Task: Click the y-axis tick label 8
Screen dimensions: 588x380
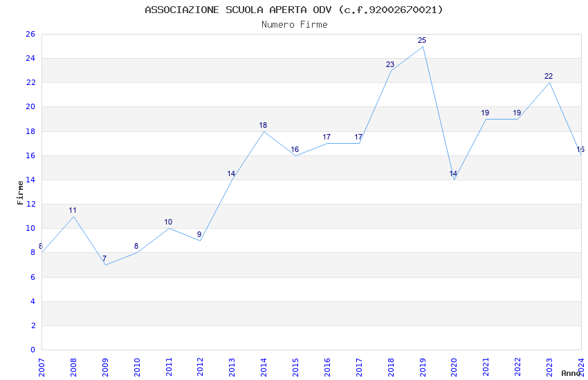Action: tap(33, 253)
